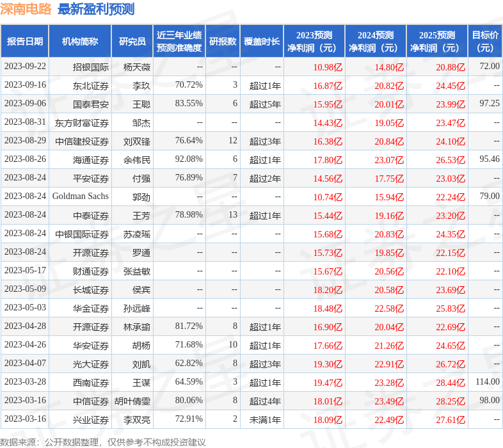This screenshot has height=448, width=503.
Task: Click the 目标价 column header
Action: [x=485, y=42]
